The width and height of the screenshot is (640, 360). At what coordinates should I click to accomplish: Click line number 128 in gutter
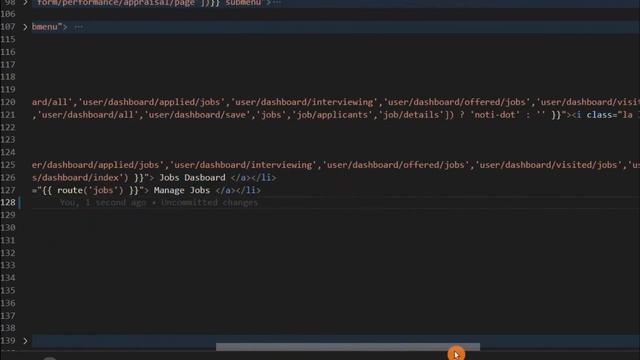pyautogui.click(x=8, y=202)
